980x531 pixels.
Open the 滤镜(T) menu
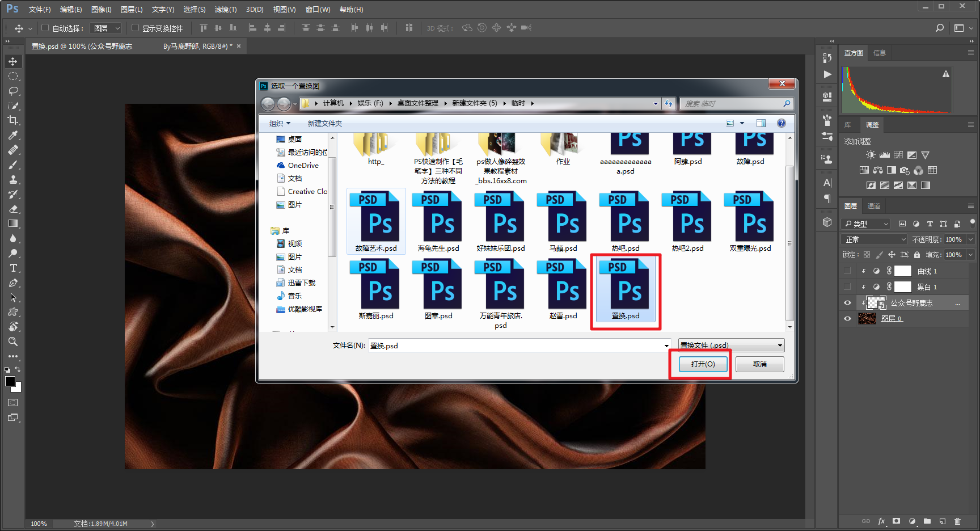[226, 10]
